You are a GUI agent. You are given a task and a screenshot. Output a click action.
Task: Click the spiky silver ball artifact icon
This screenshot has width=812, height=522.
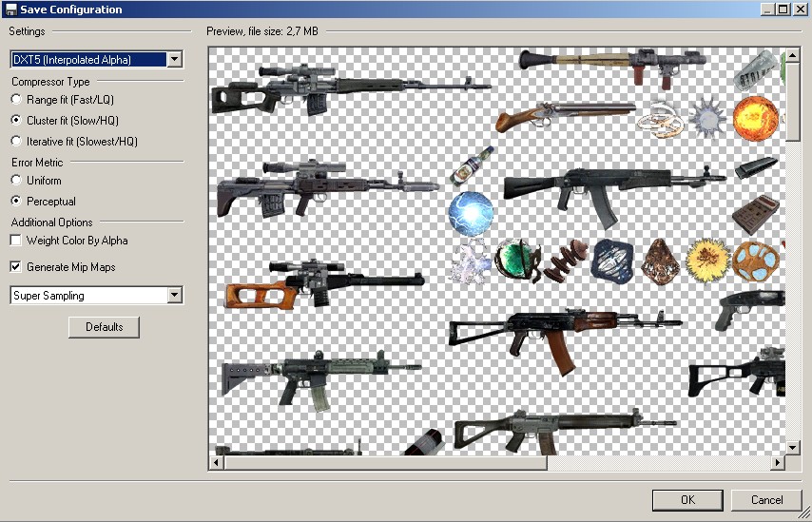[707, 118]
